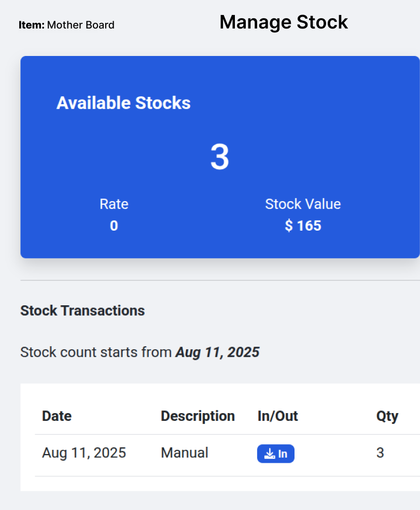420x510 pixels.
Task: Click the Qty column header
Action: [387, 416]
